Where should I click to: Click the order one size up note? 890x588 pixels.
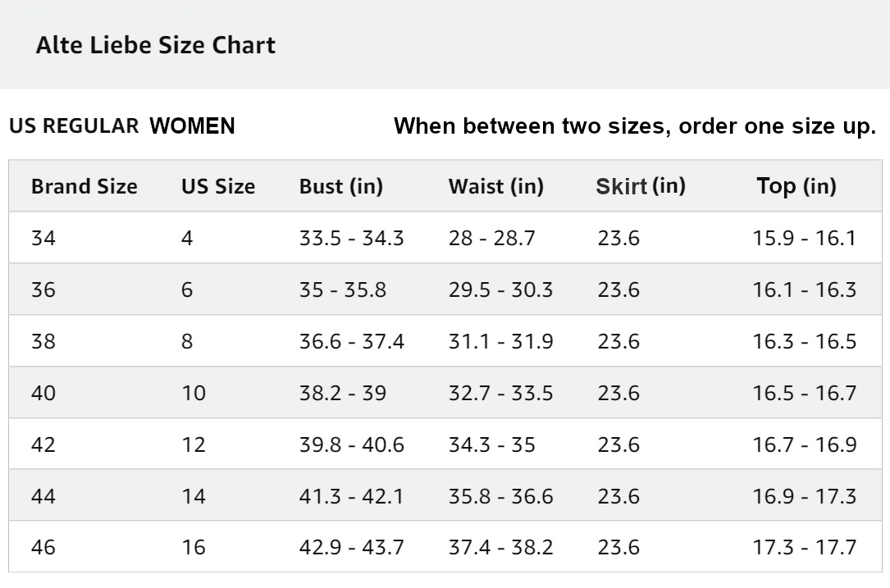pyautogui.click(x=635, y=126)
